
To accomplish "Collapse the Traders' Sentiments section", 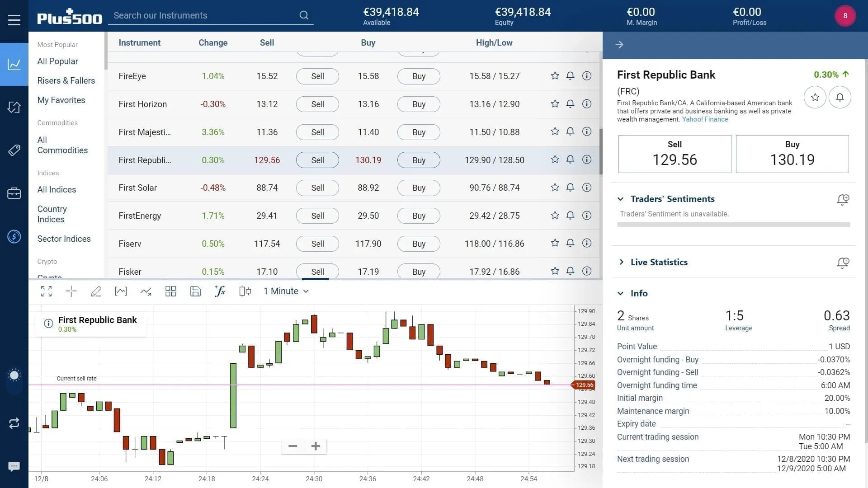I will (x=621, y=199).
